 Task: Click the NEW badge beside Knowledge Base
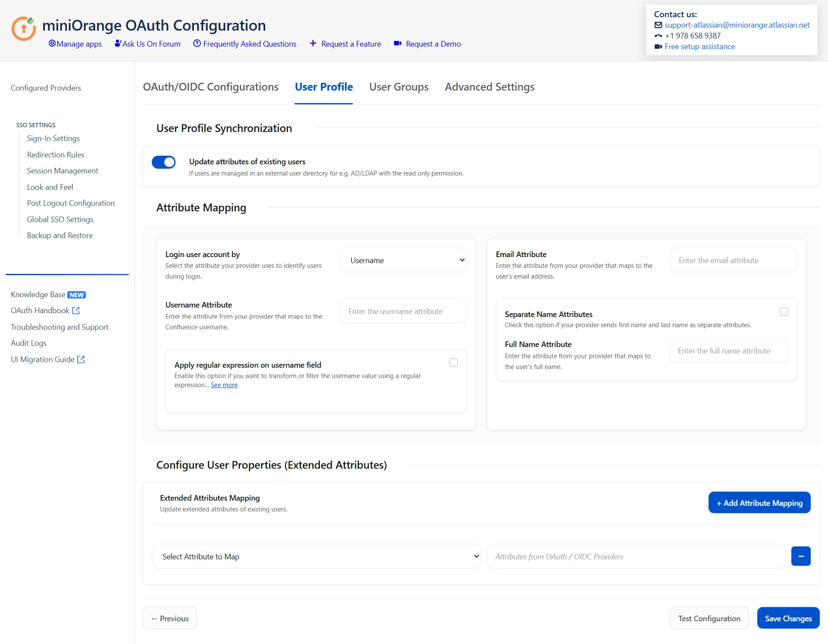point(77,295)
